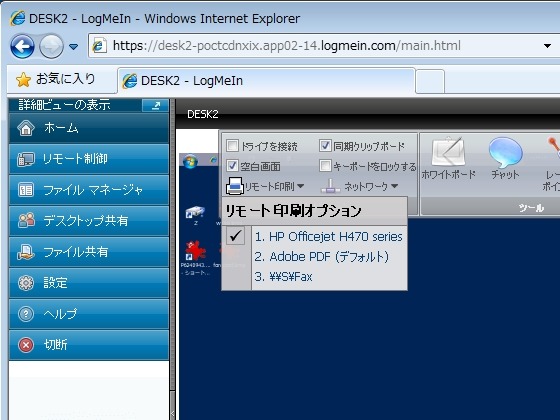Click the remote desktop projector shortcut icon

[x=195, y=214]
